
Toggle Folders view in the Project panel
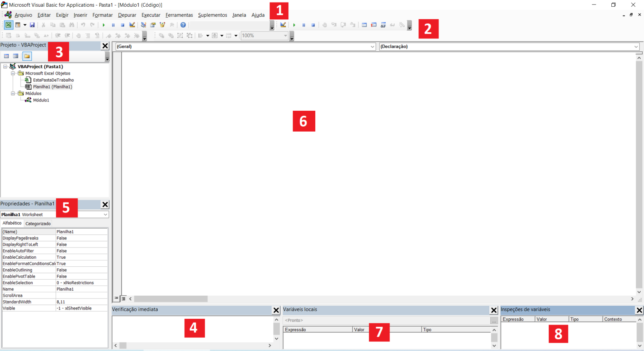coord(27,56)
